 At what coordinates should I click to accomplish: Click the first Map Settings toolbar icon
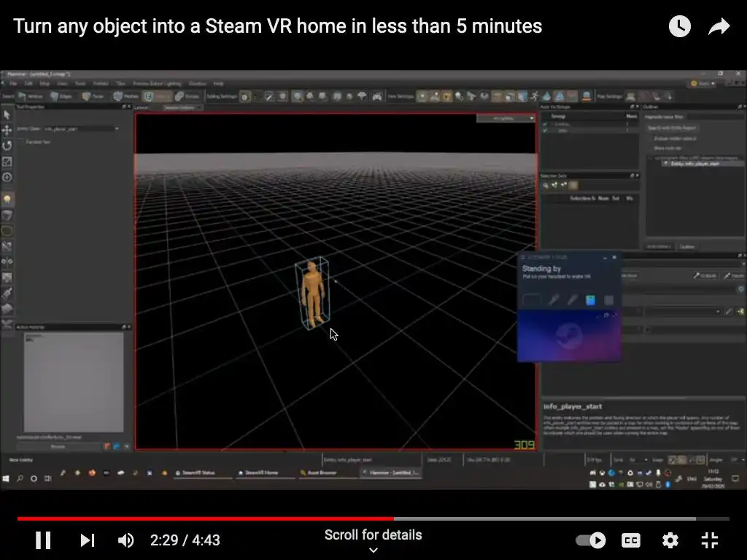pos(630,97)
